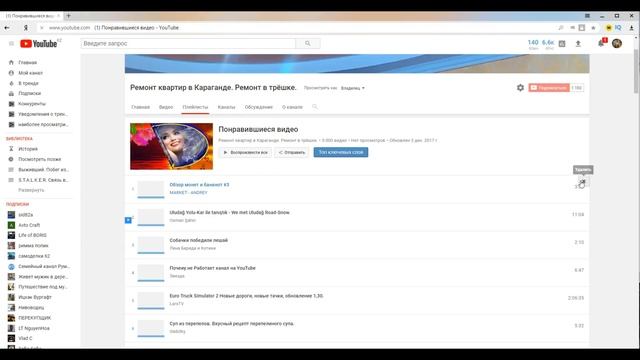Open the YouTube hamburger guide menu
640x360 pixels.
(11, 43)
